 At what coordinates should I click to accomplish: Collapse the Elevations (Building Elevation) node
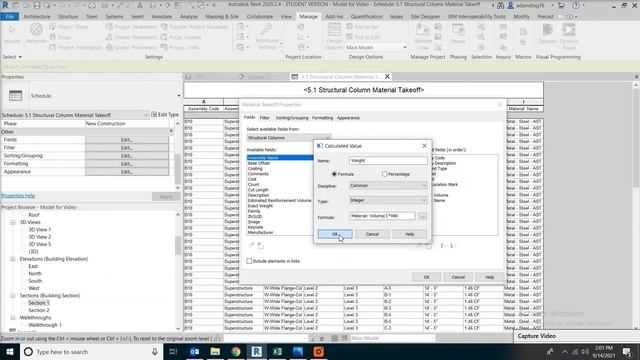coord(13,259)
